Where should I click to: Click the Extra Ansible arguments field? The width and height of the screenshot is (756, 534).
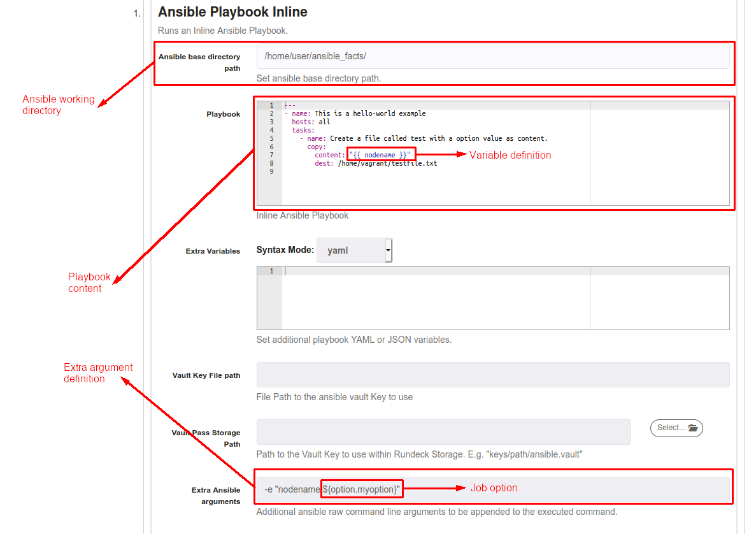(x=493, y=489)
